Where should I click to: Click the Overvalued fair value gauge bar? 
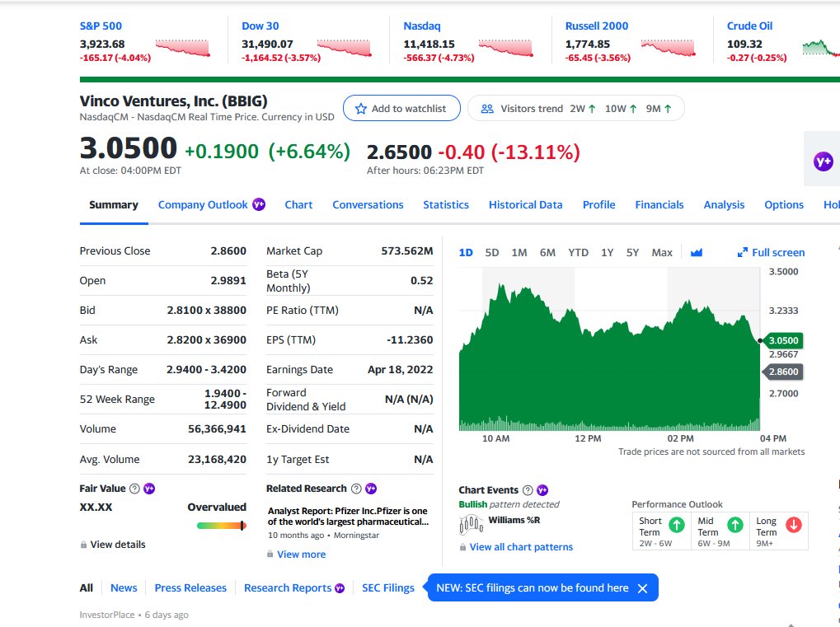(221, 526)
